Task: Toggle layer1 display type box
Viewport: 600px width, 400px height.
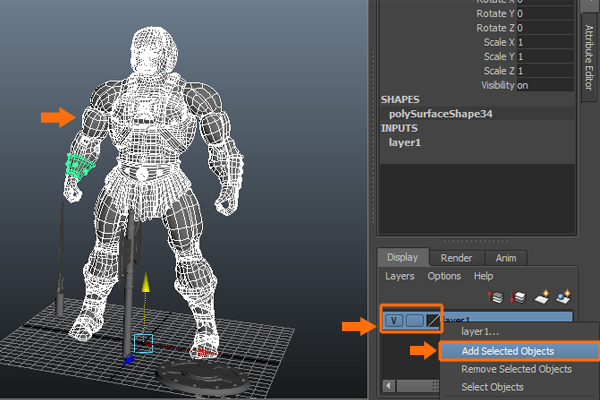Action: (x=413, y=321)
